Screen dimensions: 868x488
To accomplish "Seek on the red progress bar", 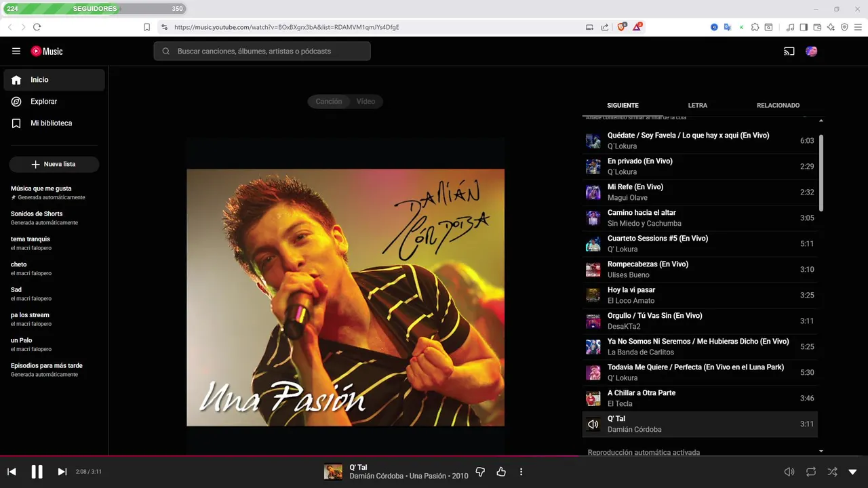I will 290,455.
